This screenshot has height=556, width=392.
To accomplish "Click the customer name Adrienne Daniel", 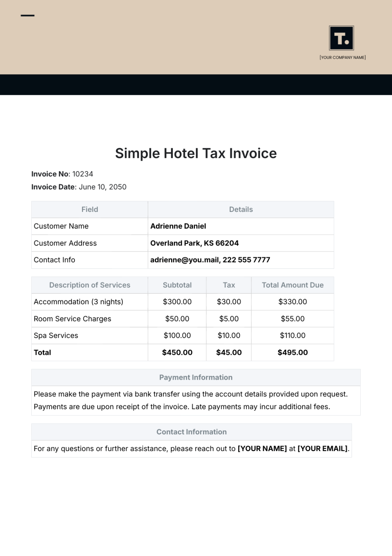I will click(178, 226).
